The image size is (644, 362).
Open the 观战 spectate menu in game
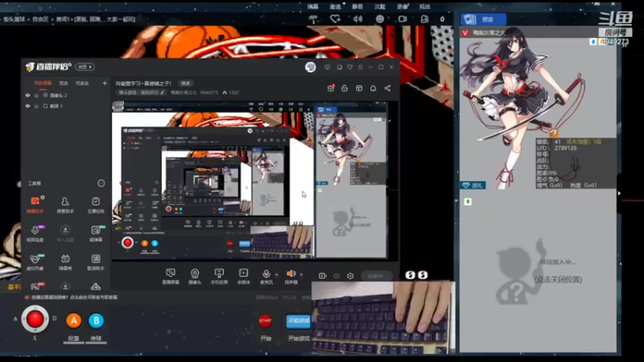pos(424,6)
